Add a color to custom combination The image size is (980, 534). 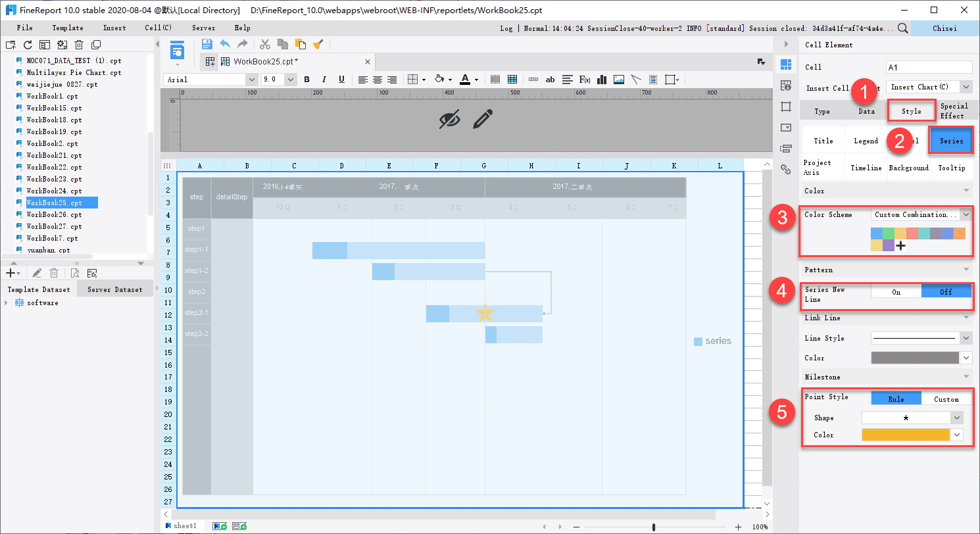901,245
